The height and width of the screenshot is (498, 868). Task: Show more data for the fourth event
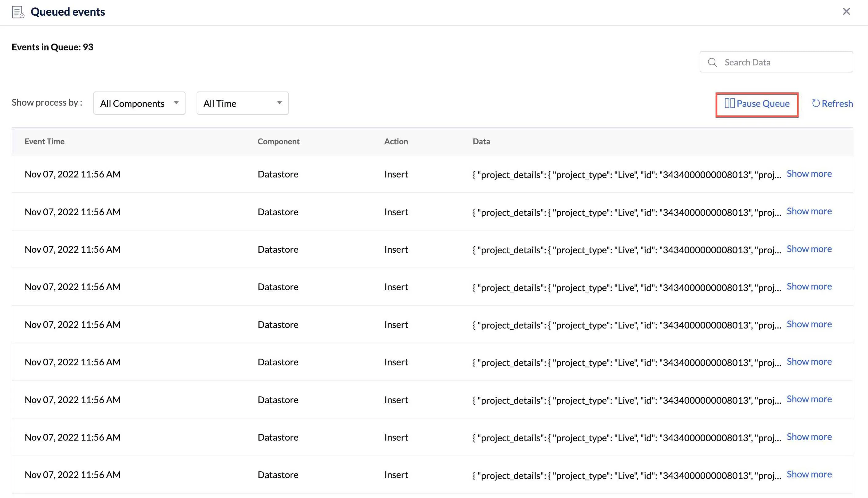click(809, 286)
